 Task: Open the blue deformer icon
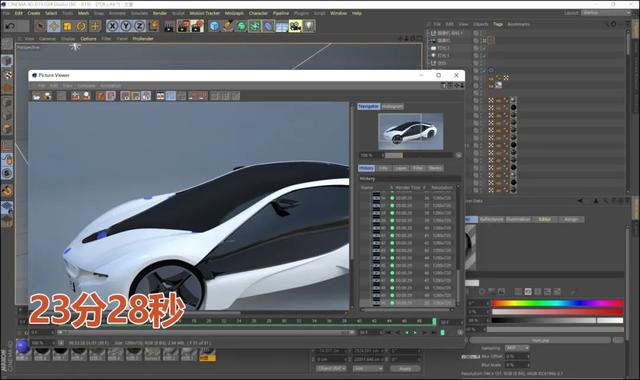click(268, 26)
